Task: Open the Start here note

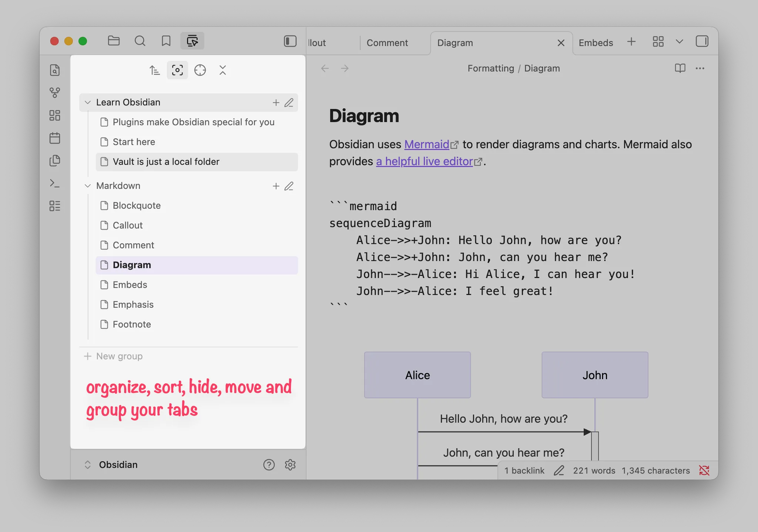Action: coord(197,142)
